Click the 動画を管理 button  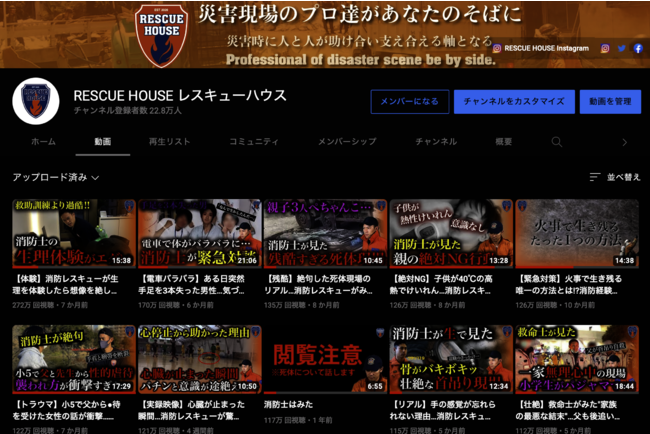point(610,102)
